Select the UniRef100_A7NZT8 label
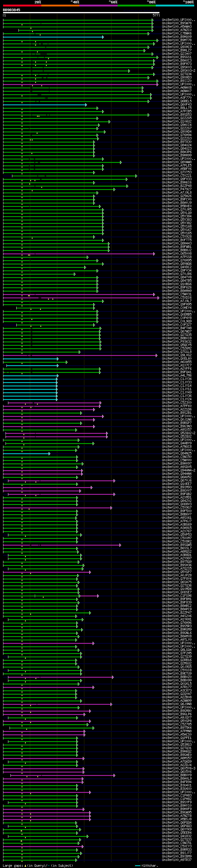This screenshot has width=197, height=868. pos(177,816)
